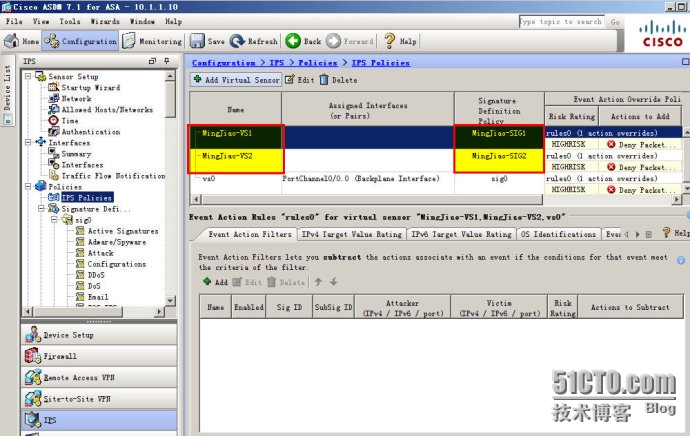
Task: Click the move filter up arrow
Action: click(x=318, y=282)
